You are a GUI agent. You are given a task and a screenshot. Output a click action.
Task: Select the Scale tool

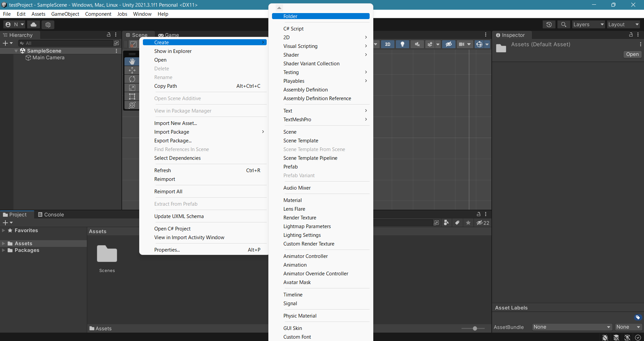(132, 88)
